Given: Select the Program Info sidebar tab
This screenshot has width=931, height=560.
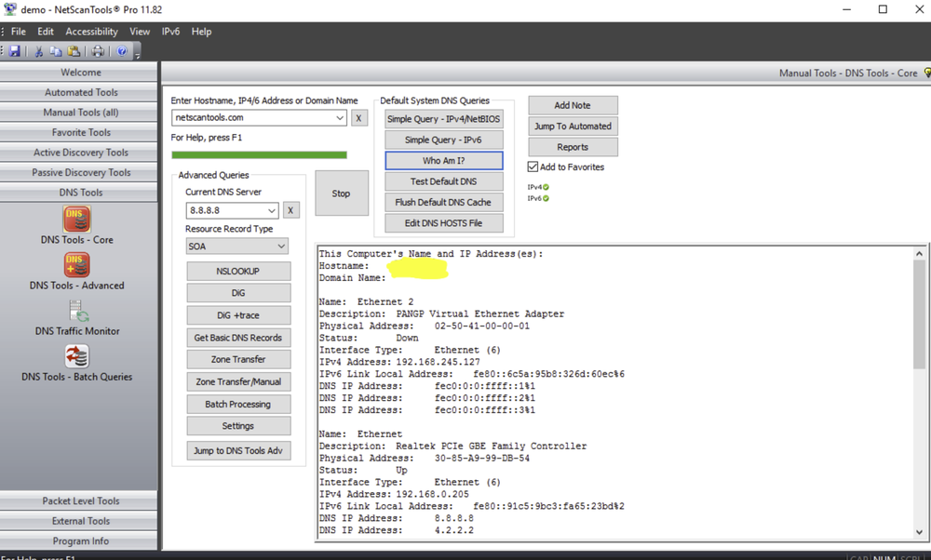Looking at the screenshot, I should click(79, 541).
